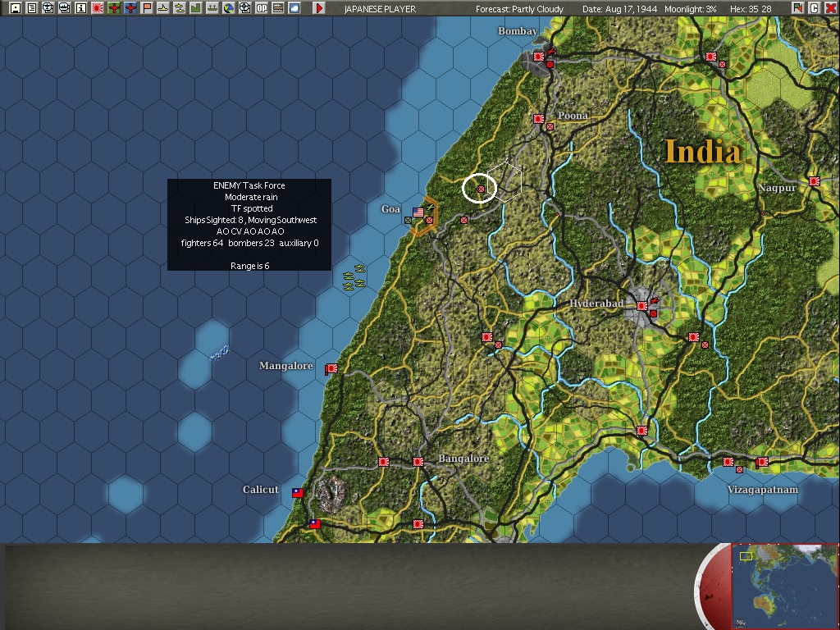Click the OP toolbar button

click(x=262, y=8)
